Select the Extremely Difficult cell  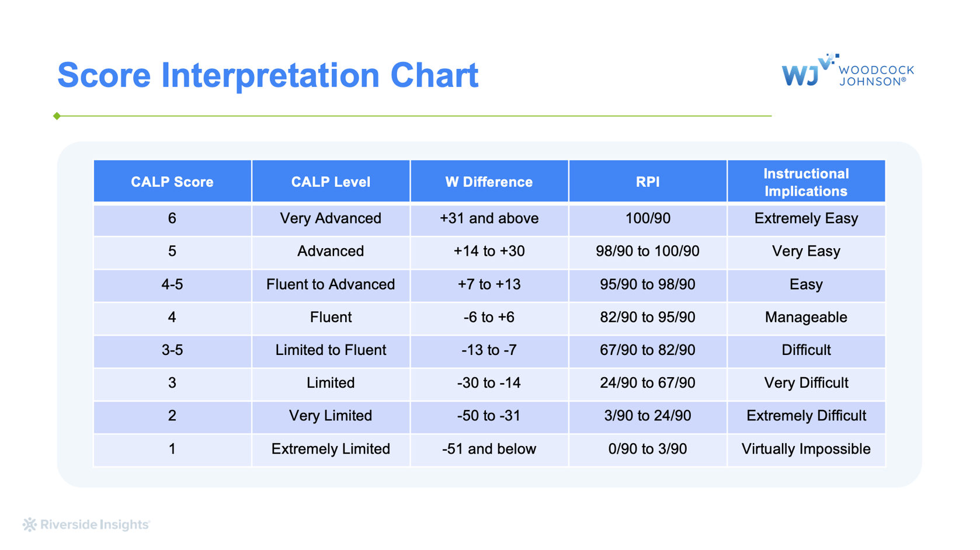806,416
